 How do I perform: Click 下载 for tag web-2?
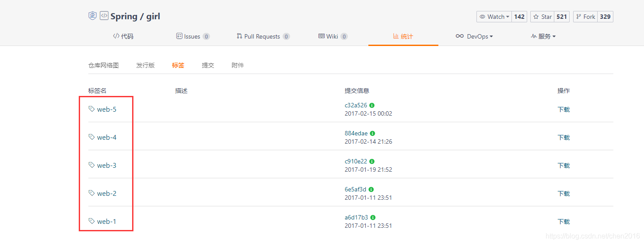coord(563,194)
